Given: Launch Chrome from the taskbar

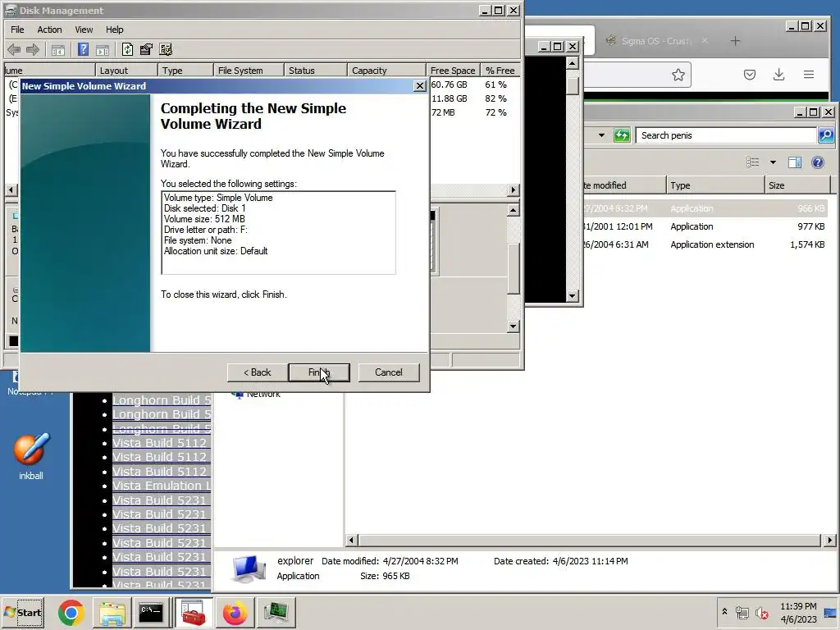Looking at the screenshot, I should (71, 613).
